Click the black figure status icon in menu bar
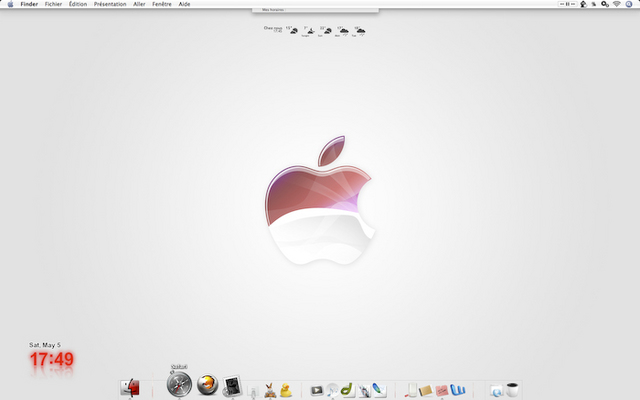The image size is (640, 400). click(x=584, y=4)
